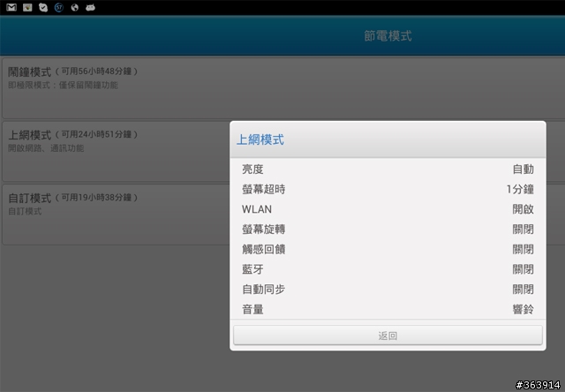Tap the 關閉 value for 自動同步

click(x=524, y=290)
